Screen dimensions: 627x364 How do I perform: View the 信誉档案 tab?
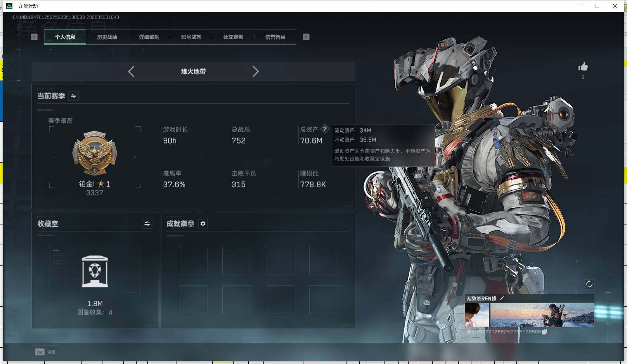click(275, 37)
